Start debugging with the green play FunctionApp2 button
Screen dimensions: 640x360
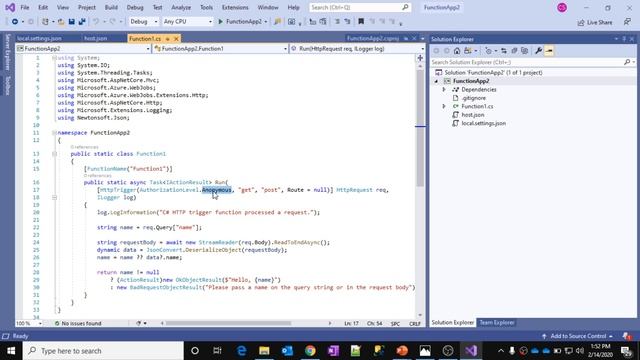[240, 22]
